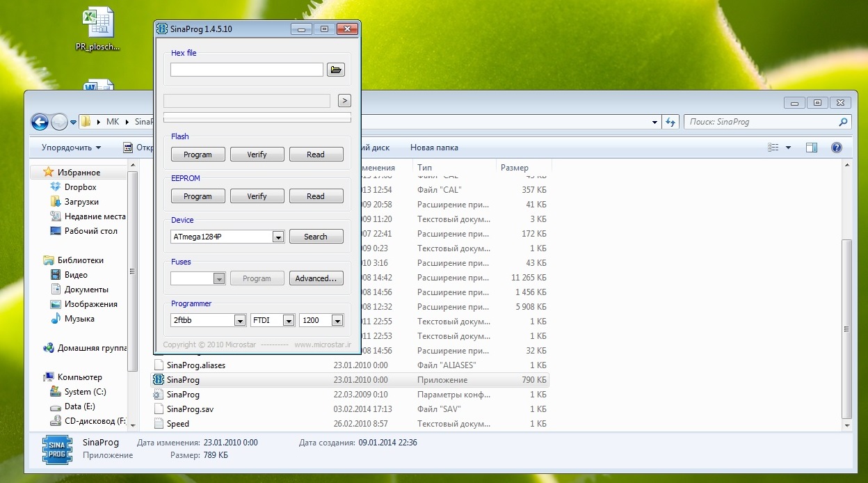The height and width of the screenshot is (483, 868).
Task: Toggle the preview pane icon
Action: 811,148
